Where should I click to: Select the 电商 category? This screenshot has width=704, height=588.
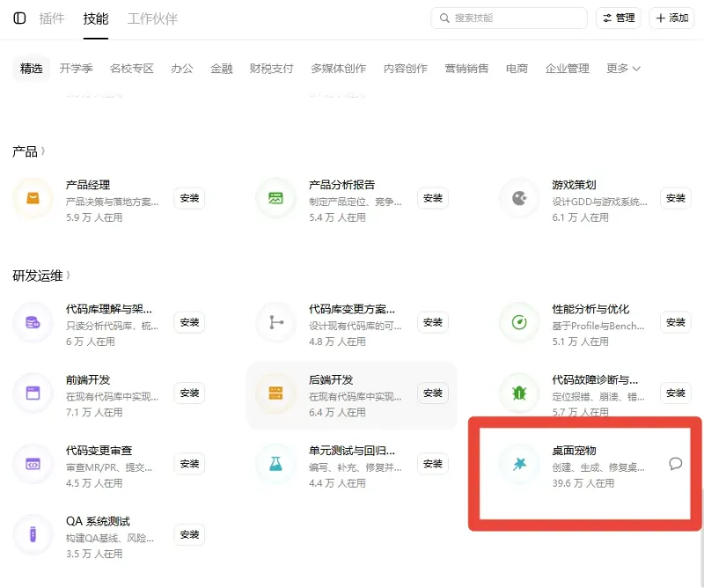tap(517, 69)
